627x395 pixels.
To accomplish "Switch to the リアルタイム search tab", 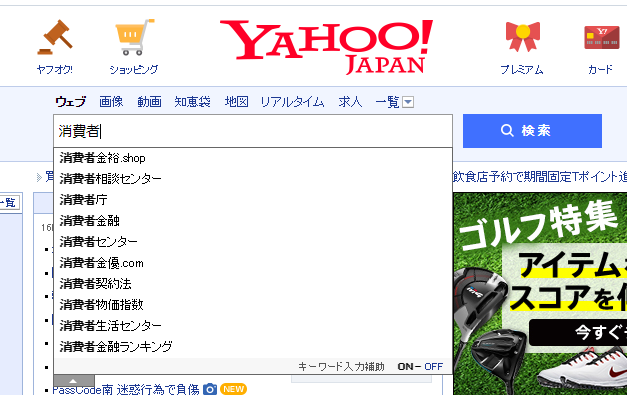I will (292, 102).
